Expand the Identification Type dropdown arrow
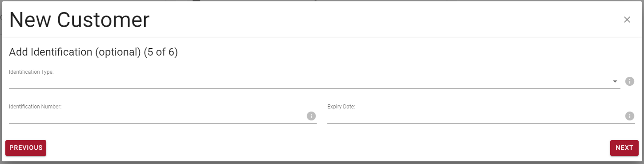Screen dimensions: 644x164 615,81
